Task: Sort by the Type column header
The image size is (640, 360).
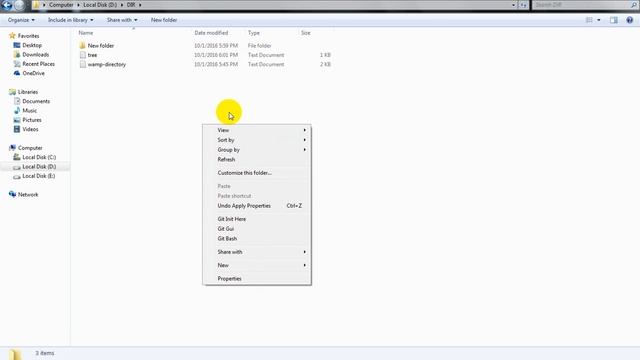Action: click(253, 33)
